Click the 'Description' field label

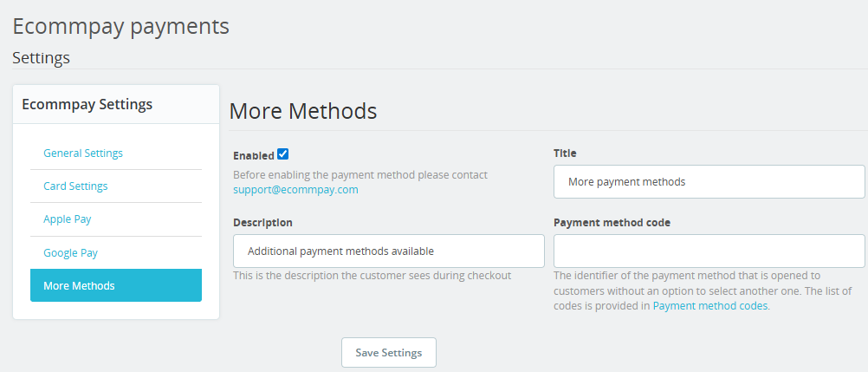pos(262,222)
